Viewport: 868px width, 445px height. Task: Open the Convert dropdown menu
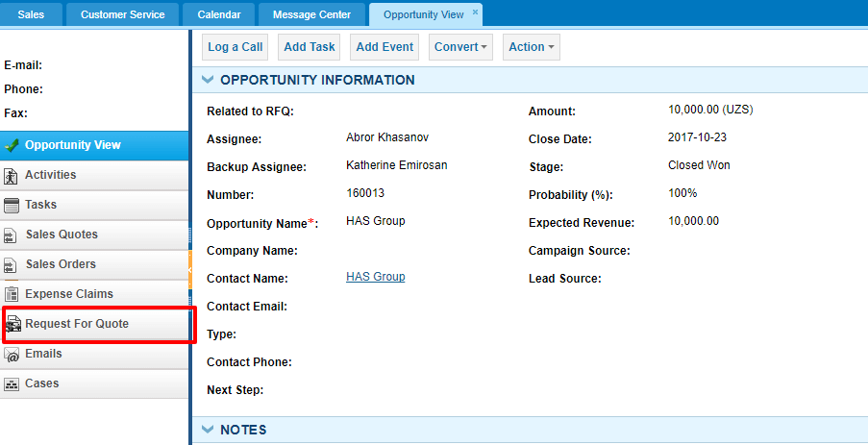(x=460, y=47)
